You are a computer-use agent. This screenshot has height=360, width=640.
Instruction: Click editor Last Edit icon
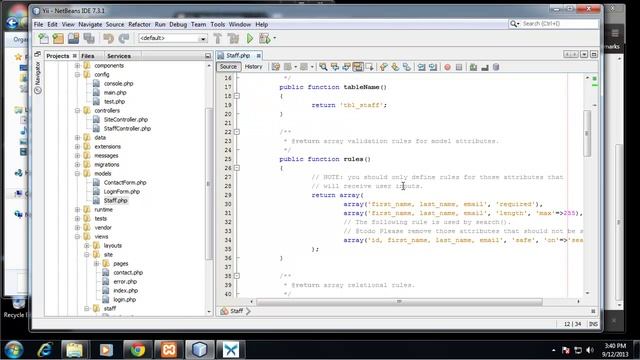(x=276, y=67)
